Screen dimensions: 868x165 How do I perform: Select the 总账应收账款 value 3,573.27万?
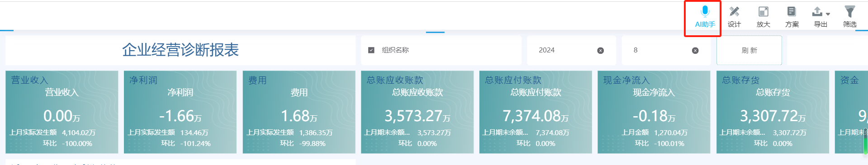[417, 116]
